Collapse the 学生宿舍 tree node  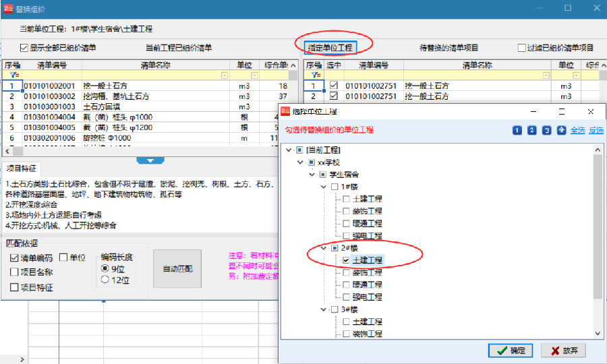(312, 175)
